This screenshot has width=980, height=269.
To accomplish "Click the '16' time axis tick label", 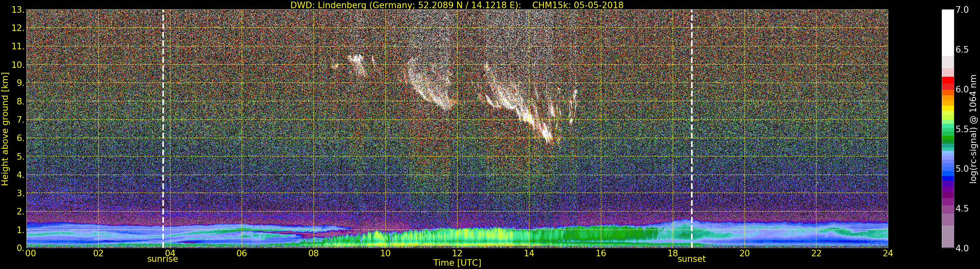I will (601, 253).
